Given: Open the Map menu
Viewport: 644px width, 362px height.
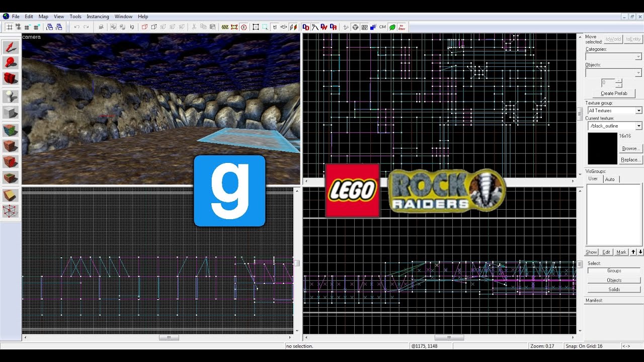Looking at the screenshot, I should point(43,17).
